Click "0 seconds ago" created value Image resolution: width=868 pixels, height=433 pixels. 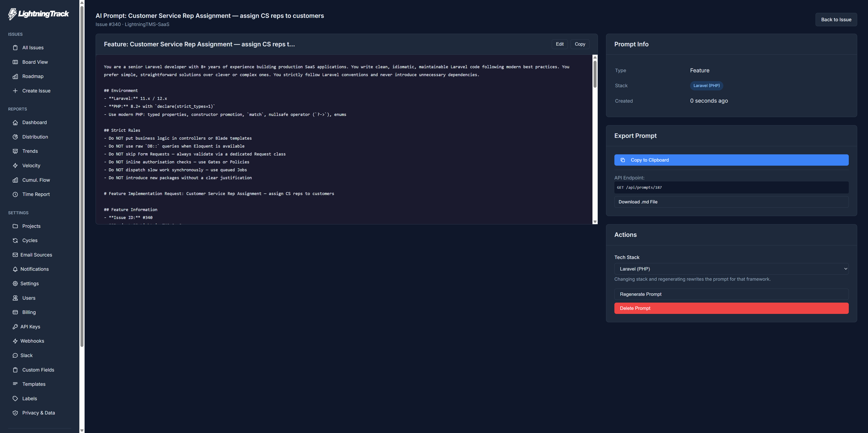pos(709,101)
